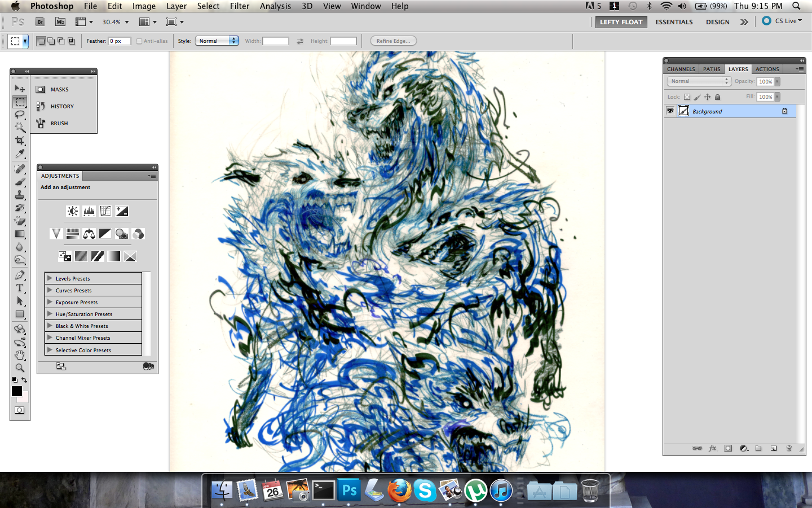Switch to Design workspace
This screenshot has width=812, height=508.
pyautogui.click(x=718, y=22)
